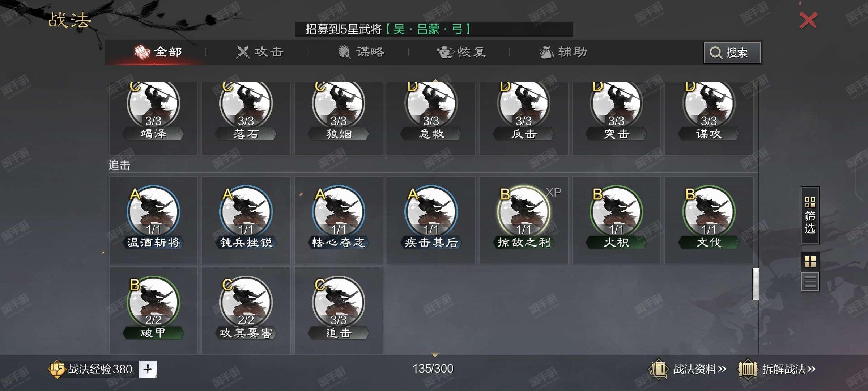Switch to the 攻击 tab

tap(260, 52)
